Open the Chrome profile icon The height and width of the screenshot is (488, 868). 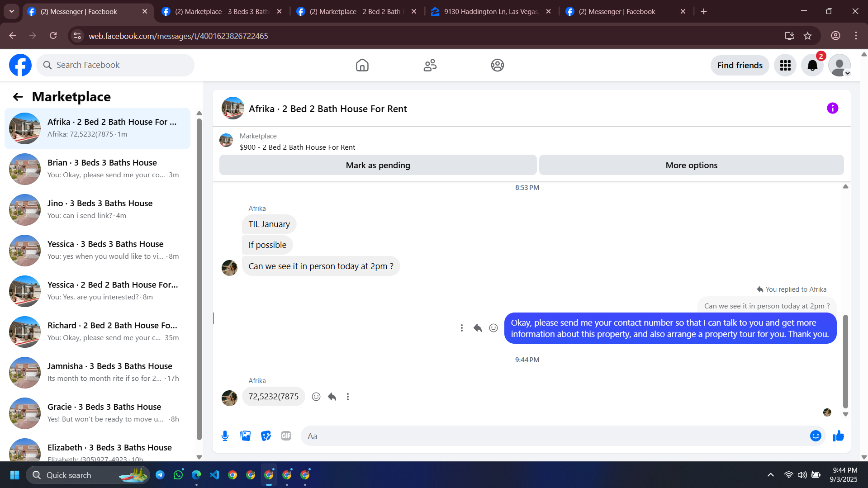[835, 36]
